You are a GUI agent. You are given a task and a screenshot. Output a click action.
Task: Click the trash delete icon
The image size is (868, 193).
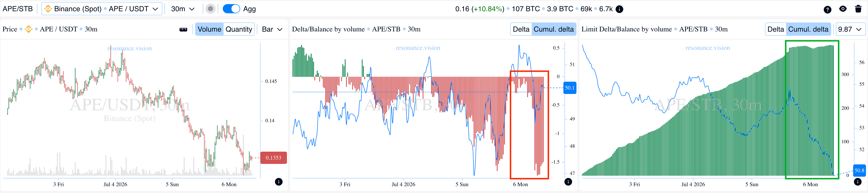[x=858, y=9]
